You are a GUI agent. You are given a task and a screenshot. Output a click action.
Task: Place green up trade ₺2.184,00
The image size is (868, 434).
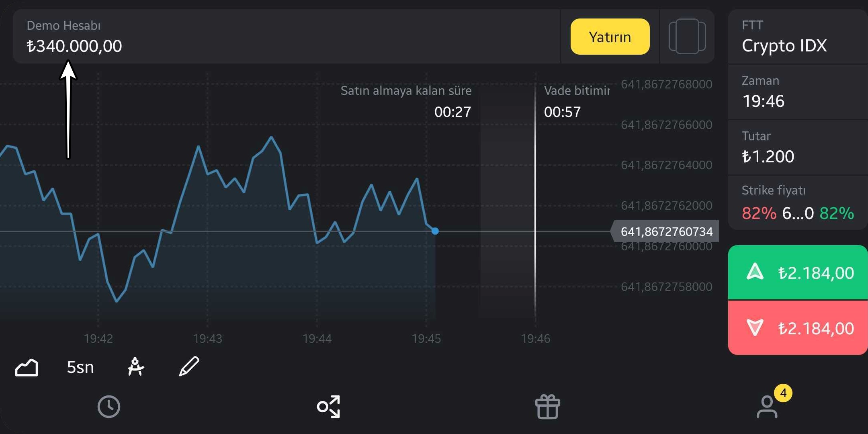pyautogui.click(x=798, y=272)
